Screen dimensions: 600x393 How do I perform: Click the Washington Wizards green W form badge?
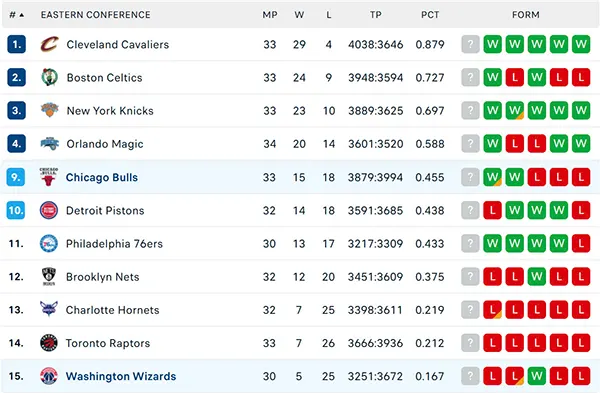pyautogui.click(x=536, y=376)
